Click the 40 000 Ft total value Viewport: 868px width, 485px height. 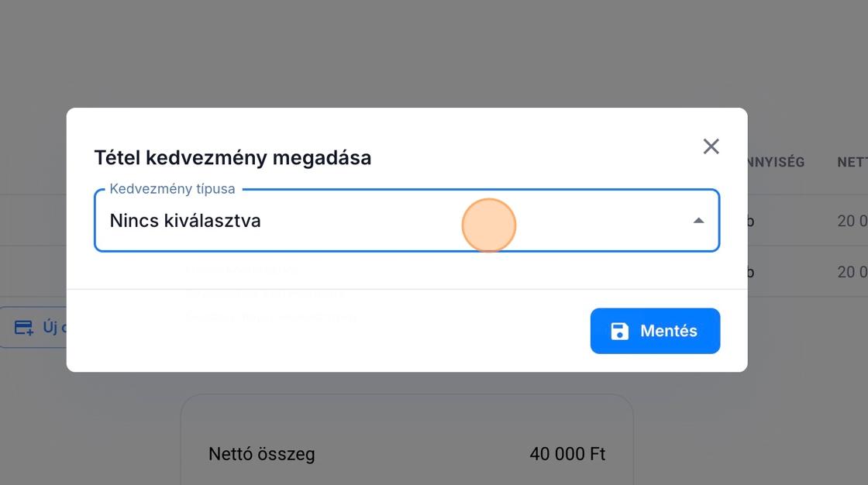pyautogui.click(x=567, y=454)
